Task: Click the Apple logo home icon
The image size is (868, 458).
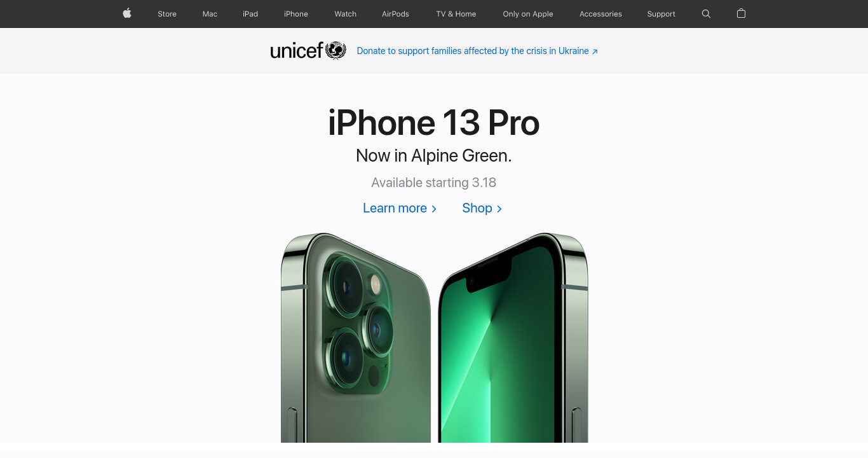Action: (127, 13)
